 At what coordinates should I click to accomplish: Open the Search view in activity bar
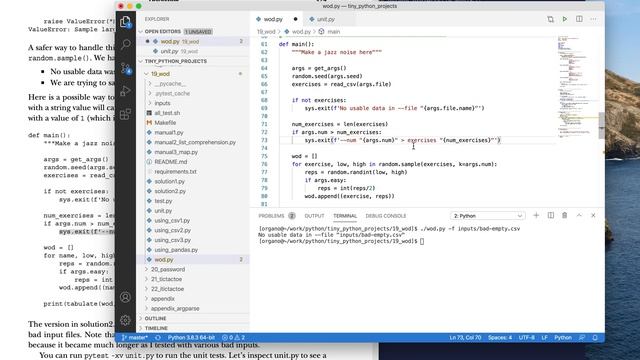click(x=125, y=44)
